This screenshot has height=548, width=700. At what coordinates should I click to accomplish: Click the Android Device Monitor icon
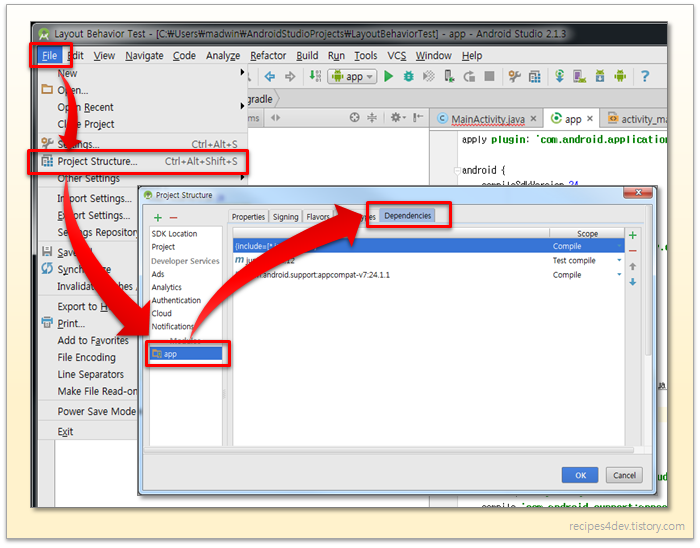tap(620, 76)
